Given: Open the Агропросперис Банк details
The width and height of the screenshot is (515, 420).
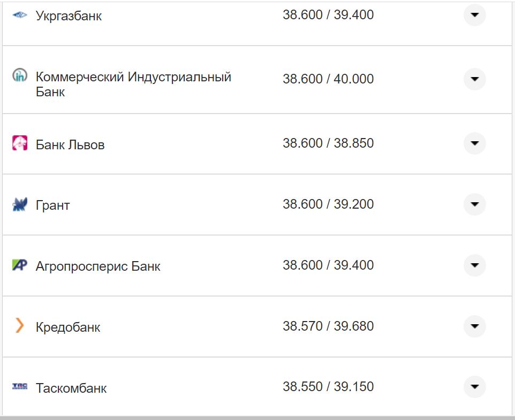Looking at the screenshot, I should coord(474,265).
